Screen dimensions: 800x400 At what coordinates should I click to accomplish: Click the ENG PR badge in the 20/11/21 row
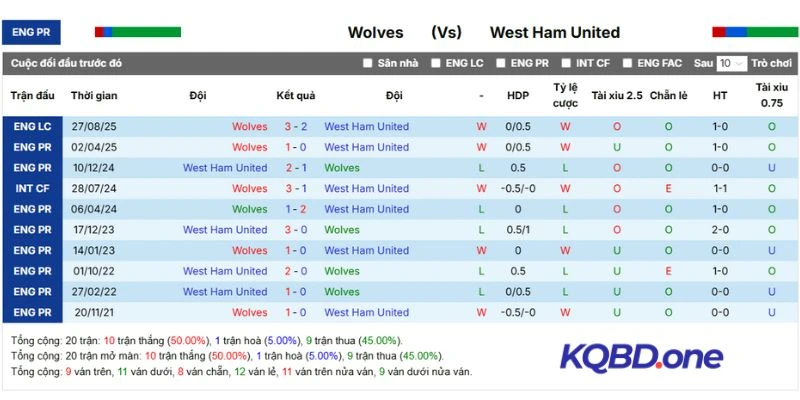[x=32, y=313]
